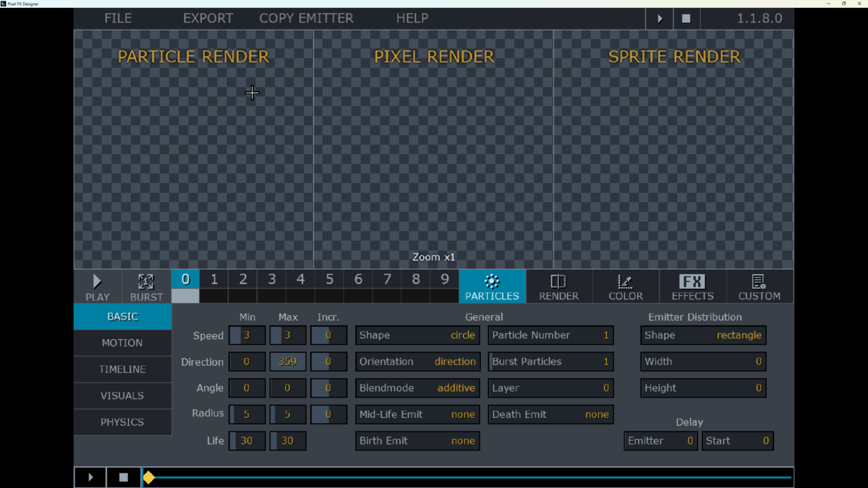Play the bottom timeline

click(x=90, y=477)
